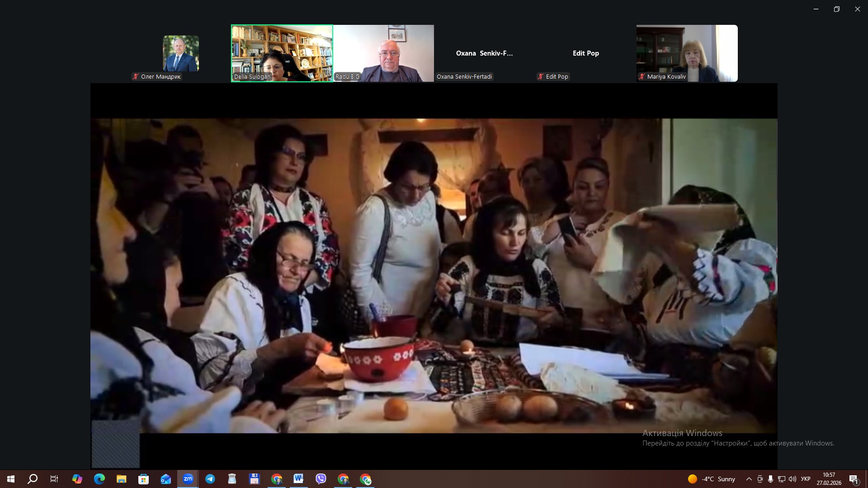This screenshot has width=868, height=488.
Task: Open the notification center with badge
Action: point(854,479)
